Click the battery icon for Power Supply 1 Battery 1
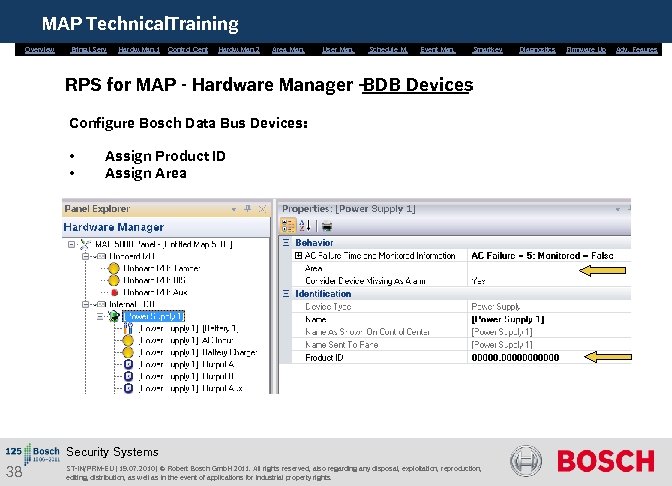Screen dimensions: 672x486 (x=128, y=329)
